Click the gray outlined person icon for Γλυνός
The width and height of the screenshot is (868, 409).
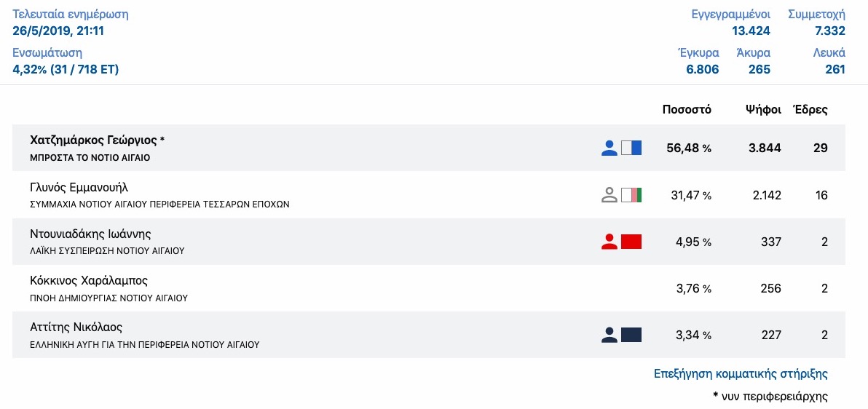point(609,195)
